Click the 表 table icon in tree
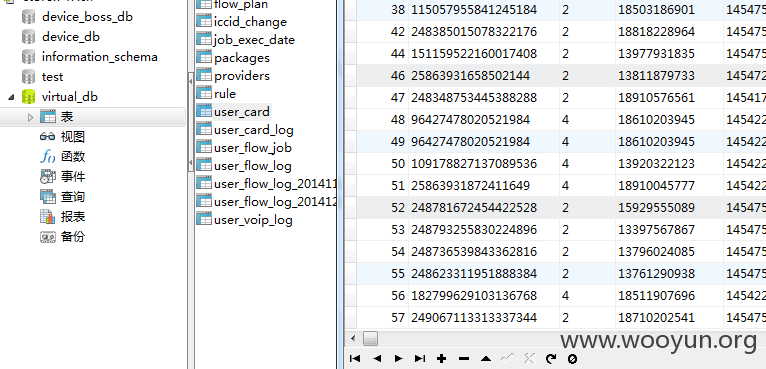766x369 pixels. 47,117
